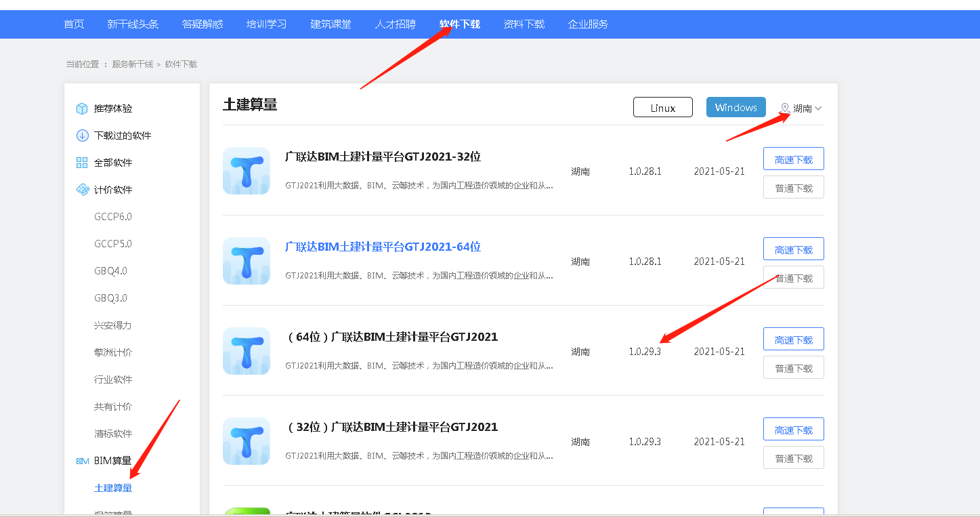Click the 计价软件 category icon
Image resolution: width=980 pixels, height=517 pixels.
pos(82,190)
